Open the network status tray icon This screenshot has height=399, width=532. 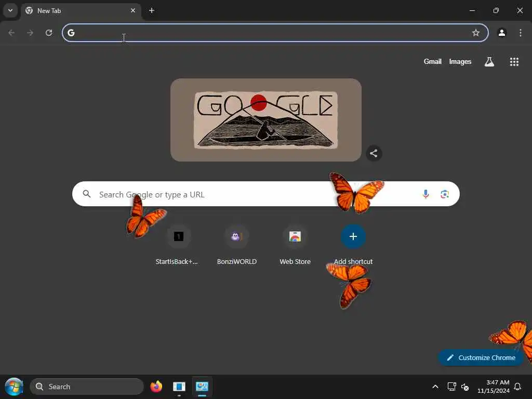[451, 387]
